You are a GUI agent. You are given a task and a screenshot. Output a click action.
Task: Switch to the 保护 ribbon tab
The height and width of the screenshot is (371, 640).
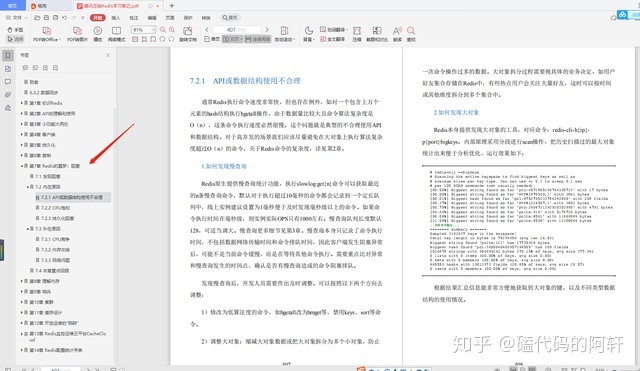coord(188,18)
